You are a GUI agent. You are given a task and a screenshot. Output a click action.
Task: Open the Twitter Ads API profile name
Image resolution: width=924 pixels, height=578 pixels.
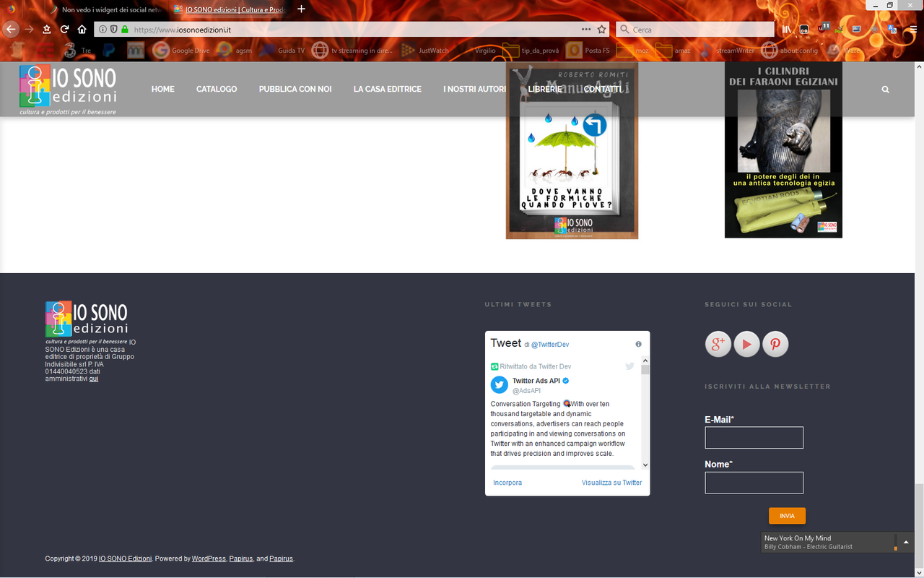(536, 381)
